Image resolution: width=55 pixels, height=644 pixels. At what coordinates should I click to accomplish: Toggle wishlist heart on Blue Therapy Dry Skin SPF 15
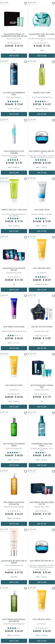pyautogui.click(x=53, y=530)
